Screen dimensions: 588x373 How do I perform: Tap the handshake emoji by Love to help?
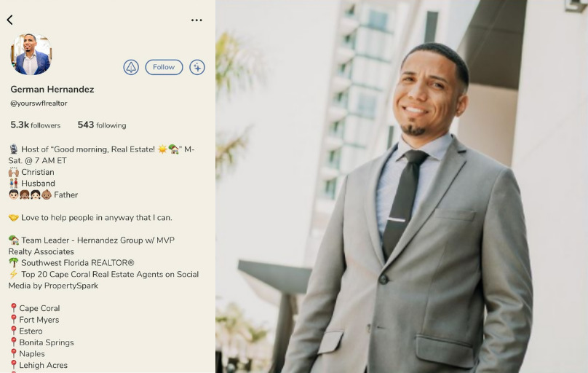coord(14,218)
